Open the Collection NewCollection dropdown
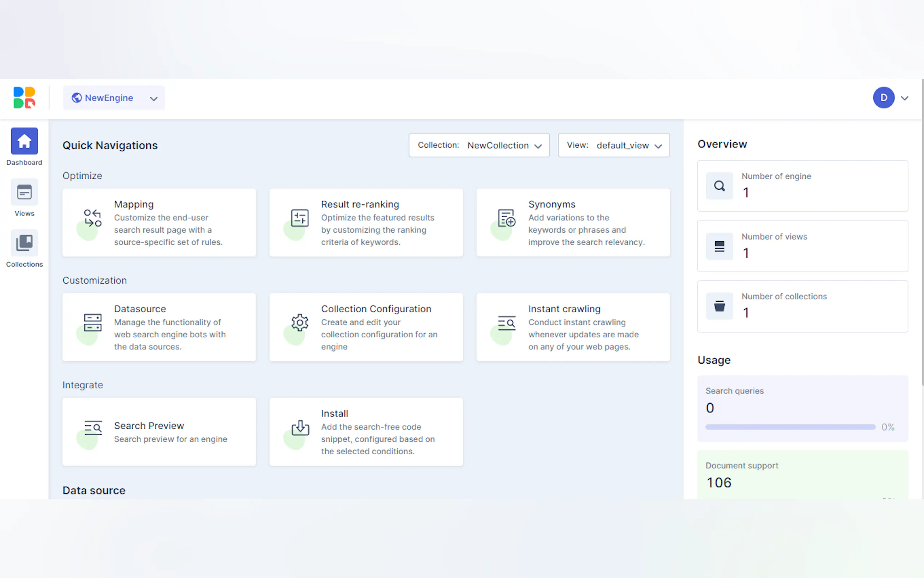 coord(479,145)
